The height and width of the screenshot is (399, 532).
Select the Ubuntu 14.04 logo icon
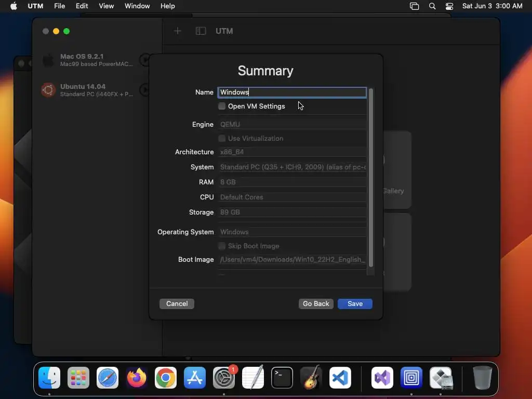48,89
